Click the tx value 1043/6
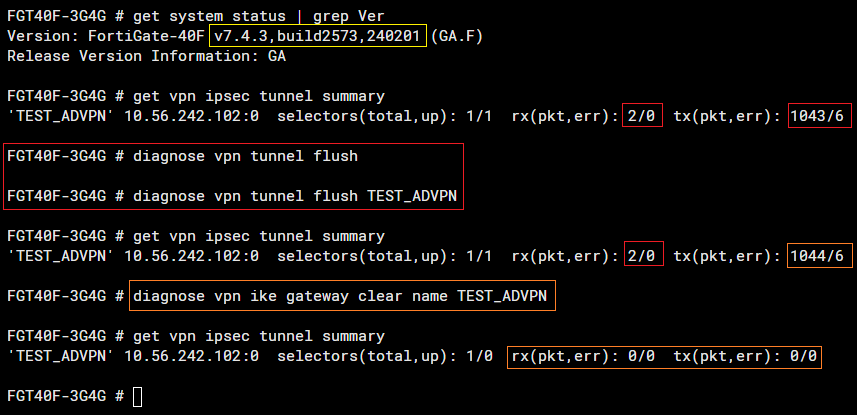Viewport: 857px width, 416px height. 819,116
